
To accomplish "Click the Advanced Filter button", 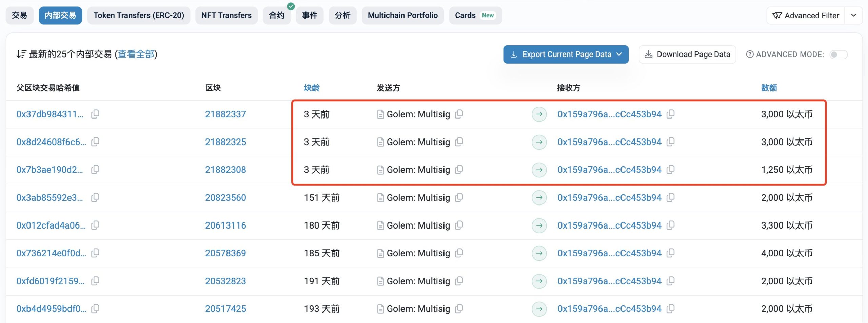I will 805,16.
